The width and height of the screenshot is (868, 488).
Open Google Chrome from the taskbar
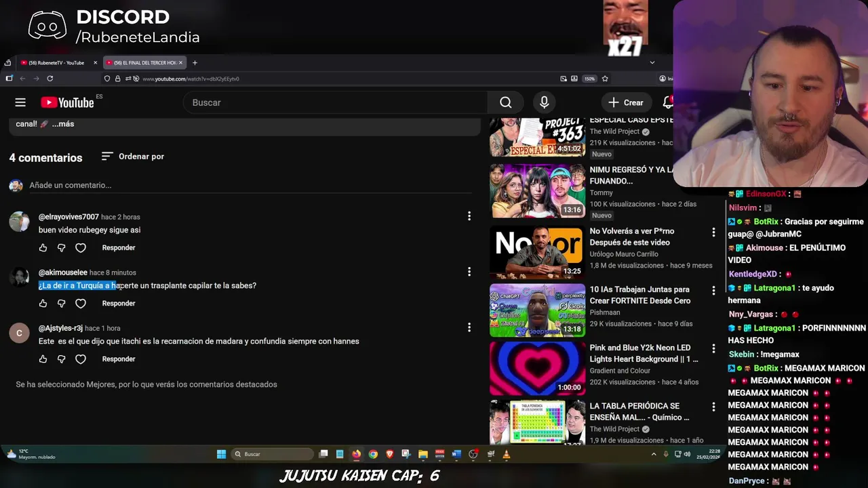(x=373, y=454)
